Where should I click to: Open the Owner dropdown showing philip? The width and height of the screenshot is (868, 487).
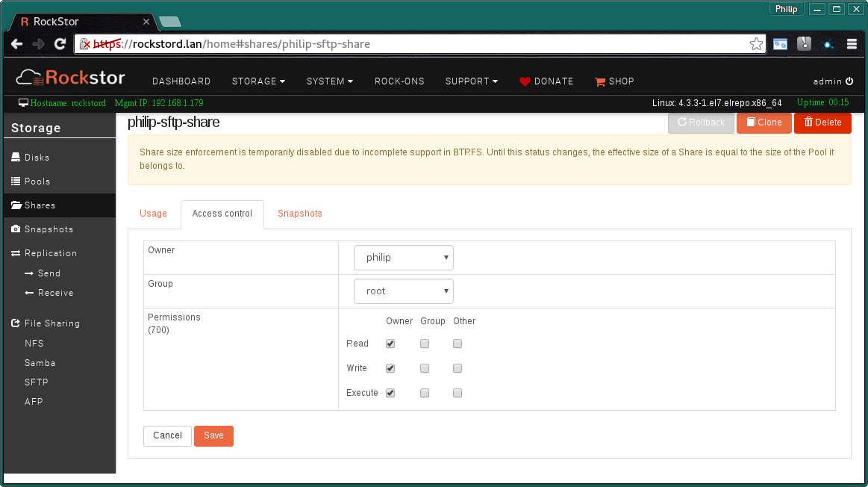(404, 258)
